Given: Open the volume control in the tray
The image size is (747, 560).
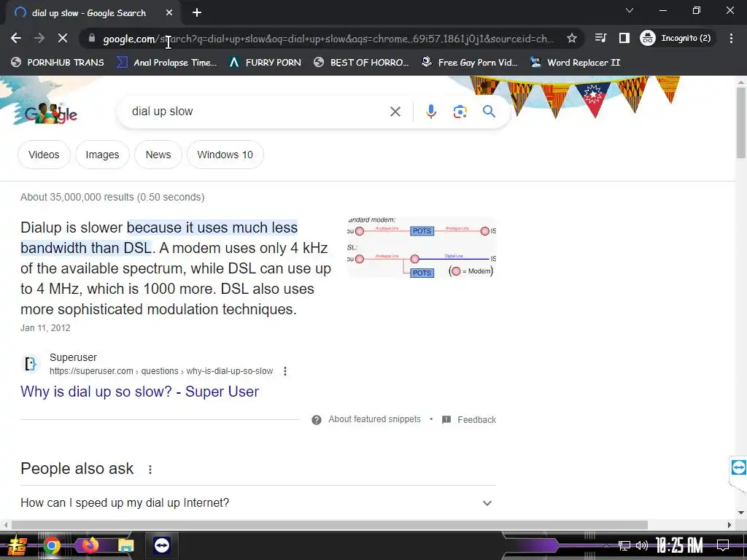Looking at the screenshot, I should [642, 545].
